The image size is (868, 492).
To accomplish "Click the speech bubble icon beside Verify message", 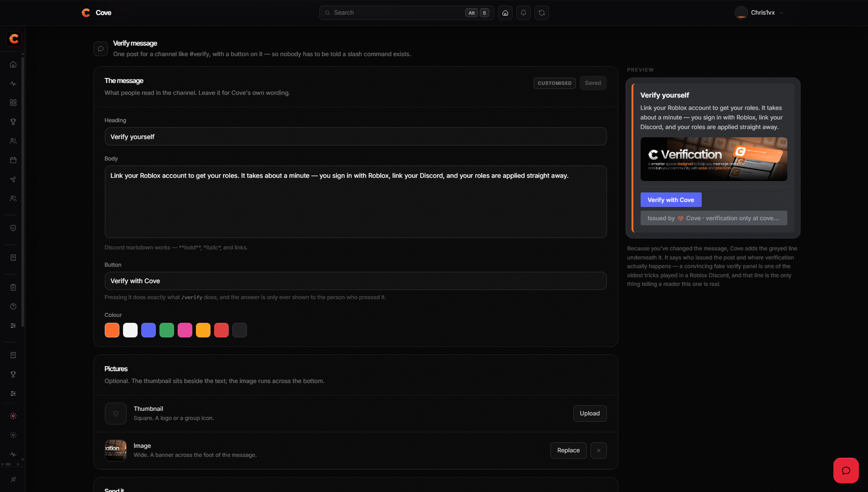I will (101, 49).
